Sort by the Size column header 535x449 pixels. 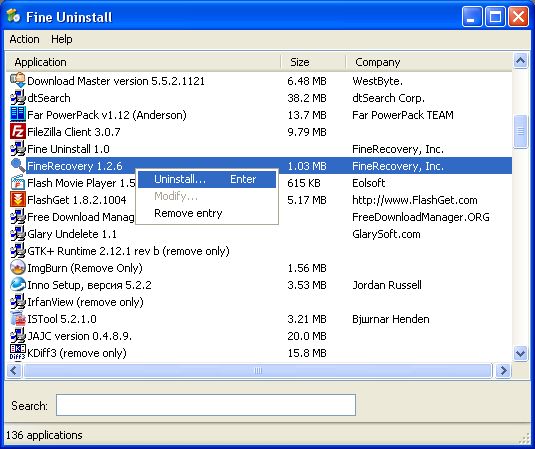[x=313, y=62]
